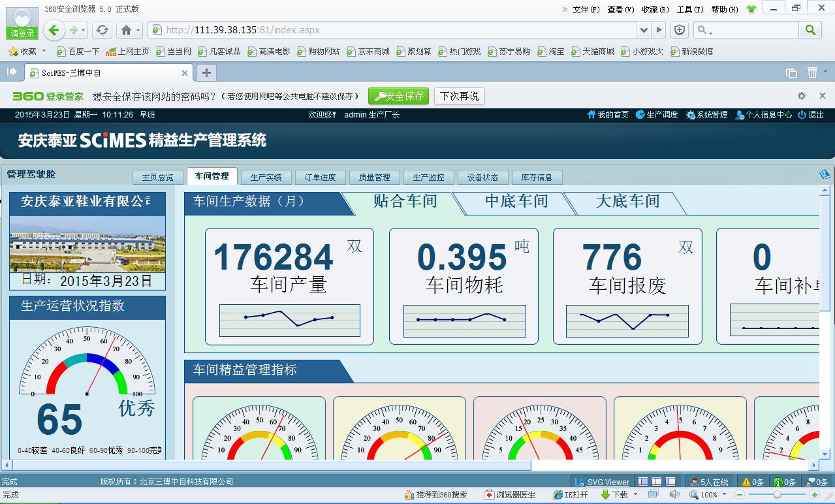This screenshot has width=835, height=504.
Task: Click 推荐到360搜索 link
Action: pyautogui.click(x=435, y=495)
